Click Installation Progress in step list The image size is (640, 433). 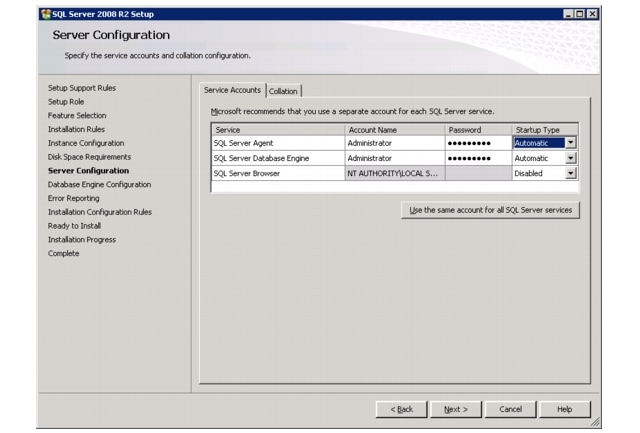click(x=82, y=240)
